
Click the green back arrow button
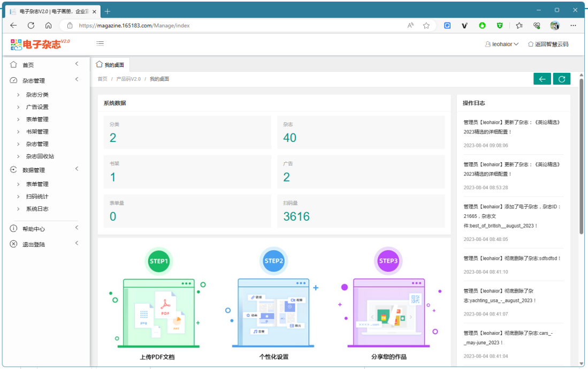click(x=542, y=79)
